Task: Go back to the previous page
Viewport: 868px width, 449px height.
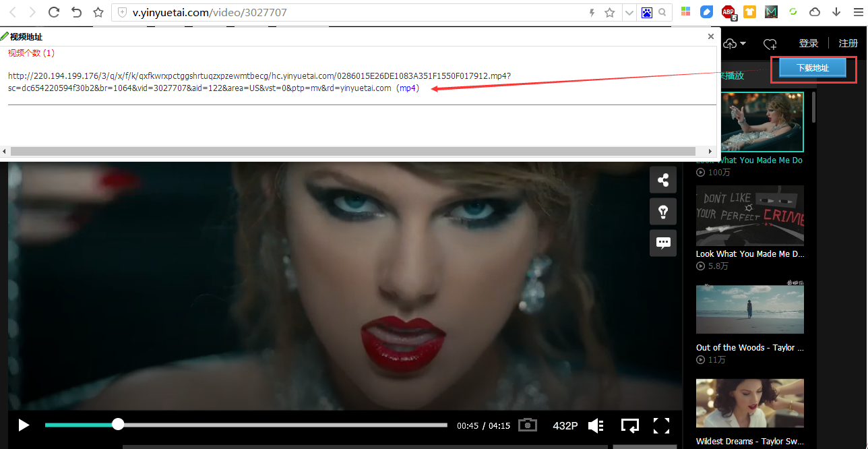Action: click(x=12, y=12)
